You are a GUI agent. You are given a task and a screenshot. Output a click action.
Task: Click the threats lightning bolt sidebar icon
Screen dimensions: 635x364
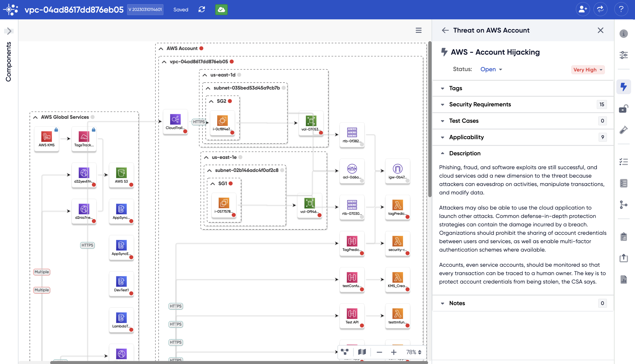(x=623, y=87)
